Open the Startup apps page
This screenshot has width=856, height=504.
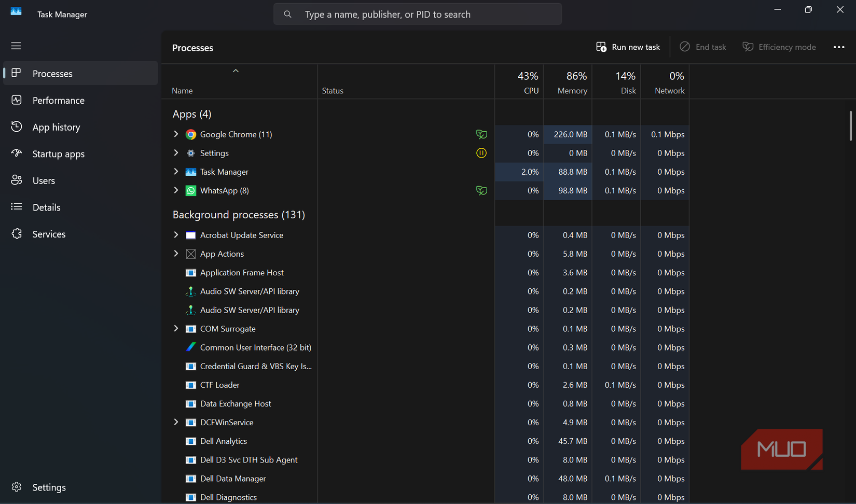(80, 153)
